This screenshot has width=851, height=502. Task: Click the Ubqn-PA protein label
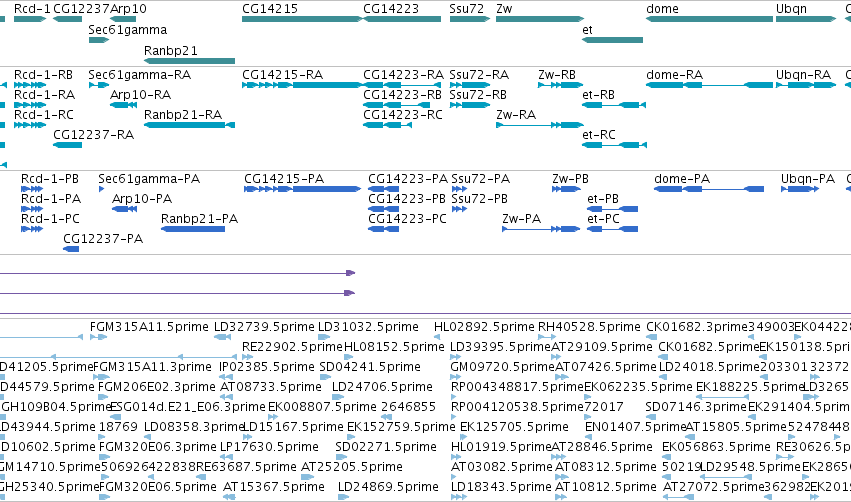808,179
